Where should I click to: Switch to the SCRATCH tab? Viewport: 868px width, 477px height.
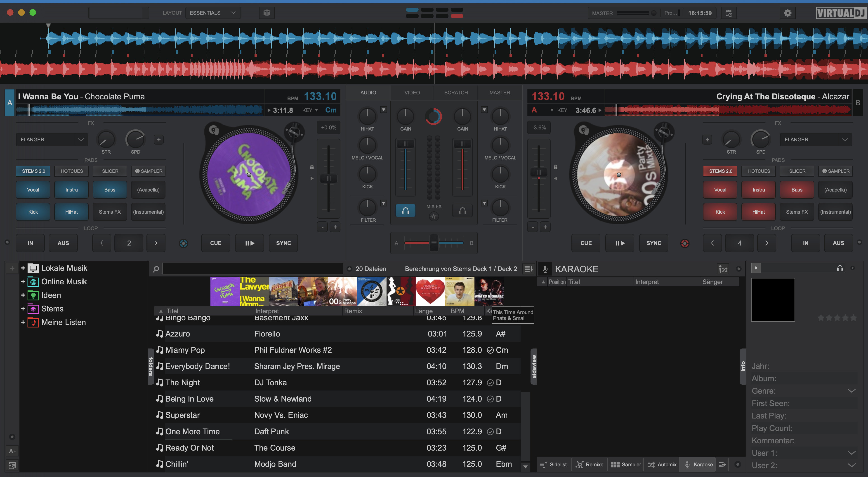(x=456, y=92)
